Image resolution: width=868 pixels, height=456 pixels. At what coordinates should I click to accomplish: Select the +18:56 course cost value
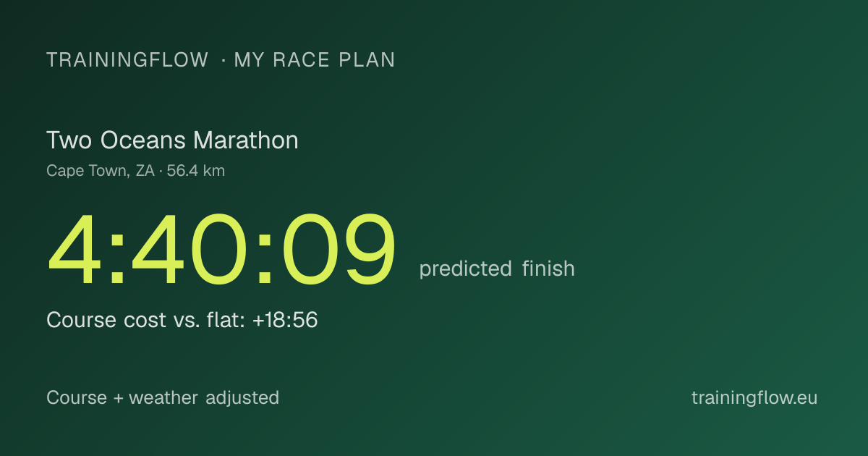pos(285,320)
